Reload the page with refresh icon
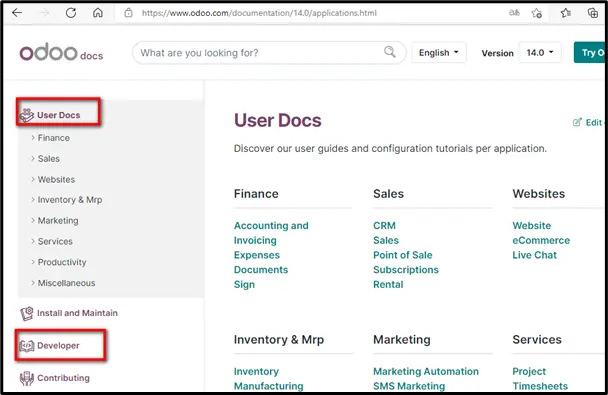 click(x=71, y=13)
